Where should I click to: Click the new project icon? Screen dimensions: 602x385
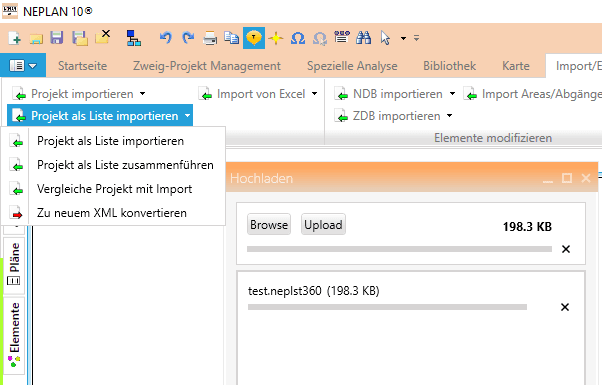pos(15,38)
